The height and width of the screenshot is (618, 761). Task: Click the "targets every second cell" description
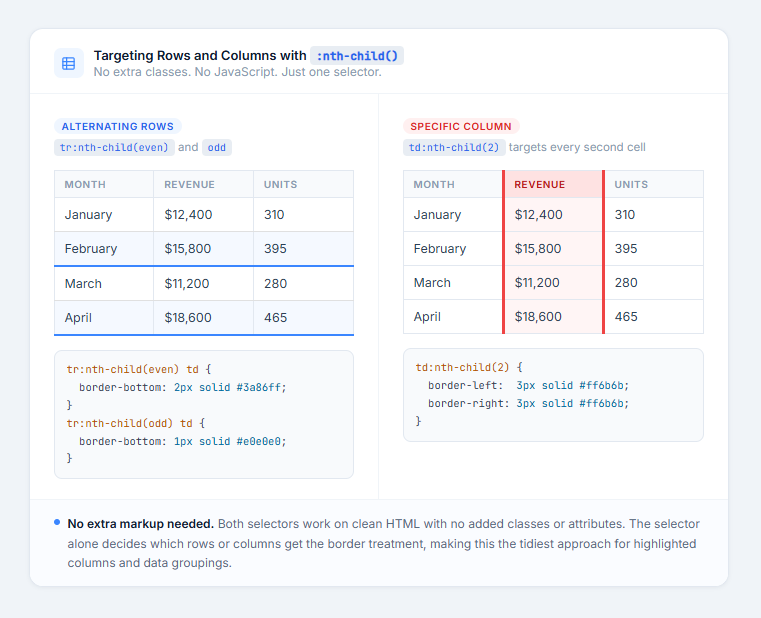point(577,147)
